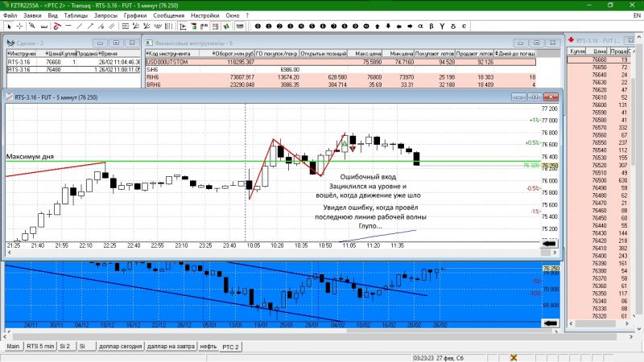The image size is (644, 362).
Task: Switch to the Main tab
Action: [x=13, y=347]
